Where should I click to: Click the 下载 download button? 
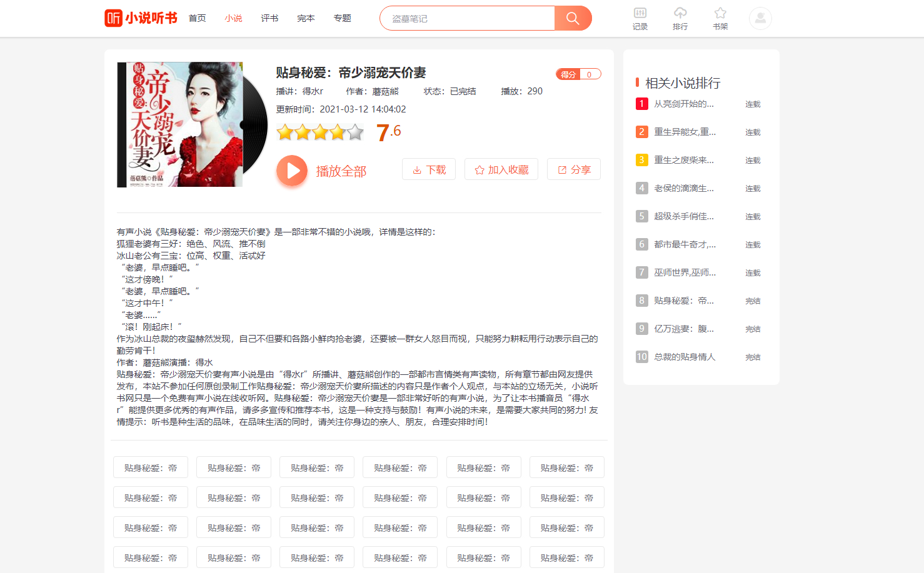pyautogui.click(x=429, y=169)
